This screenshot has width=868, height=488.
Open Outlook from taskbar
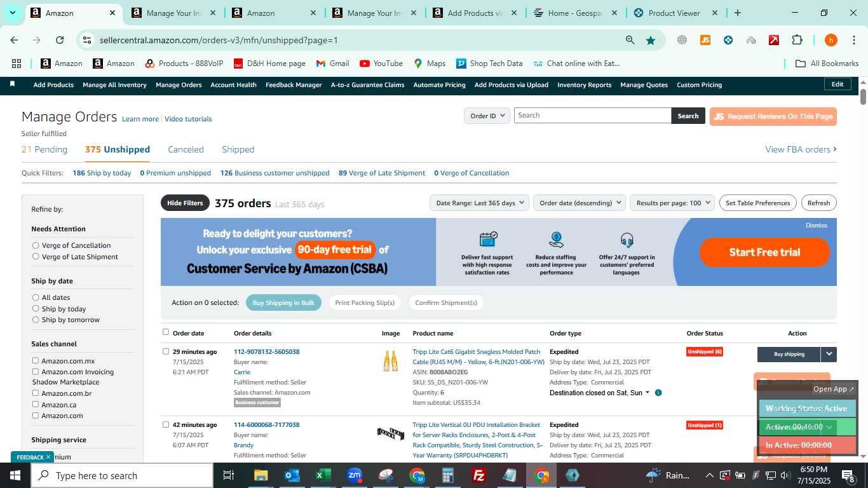coord(292,475)
